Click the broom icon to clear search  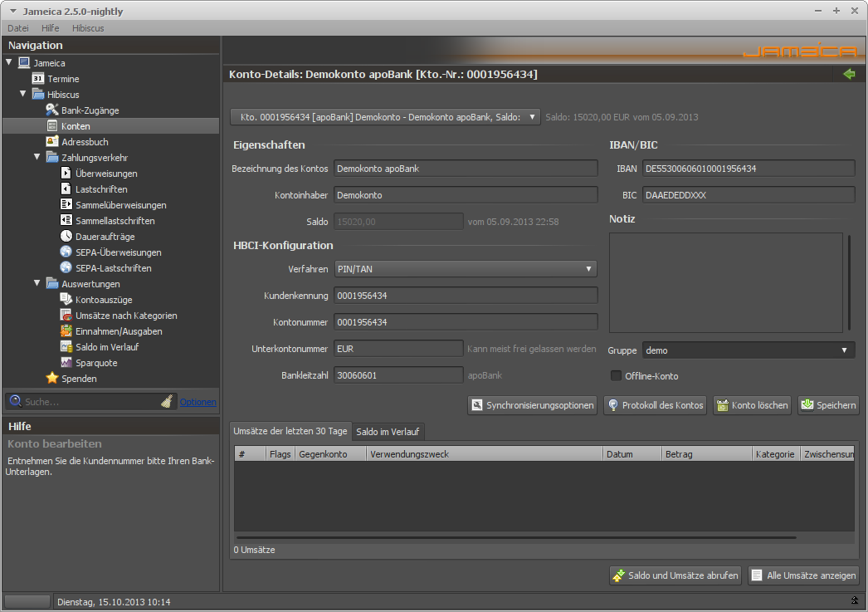167,401
